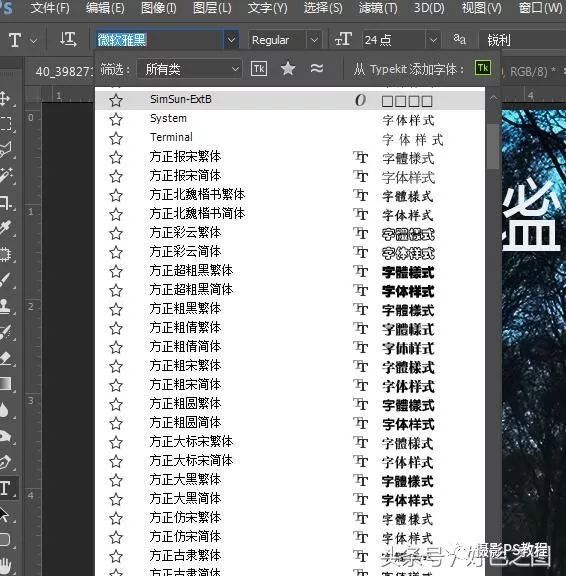Image resolution: width=566 pixels, height=576 pixels.
Task: Select the Rectangle shape tool
Action: (4, 539)
